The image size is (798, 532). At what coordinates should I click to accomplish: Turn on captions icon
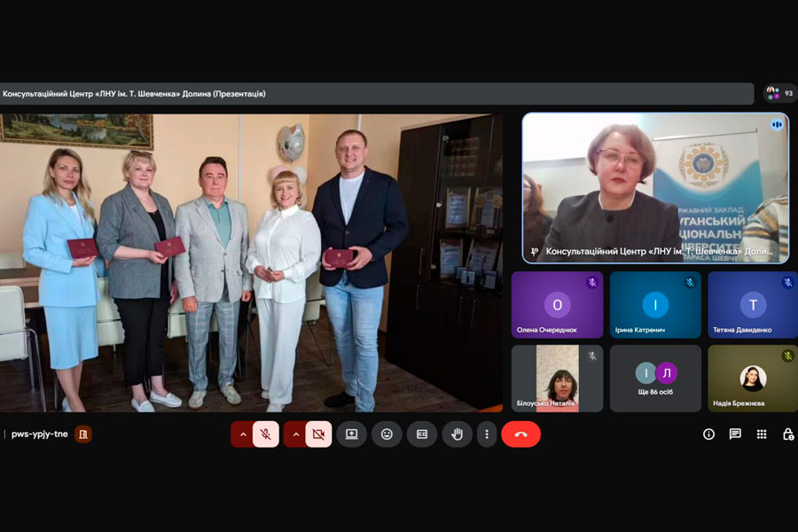(x=422, y=434)
